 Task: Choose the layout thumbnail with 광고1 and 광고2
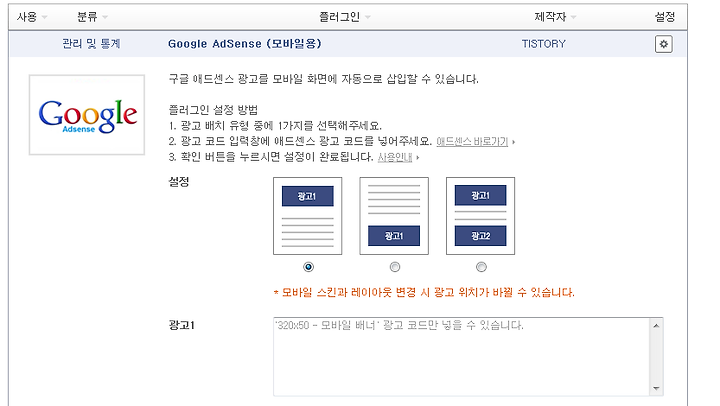(x=480, y=216)
